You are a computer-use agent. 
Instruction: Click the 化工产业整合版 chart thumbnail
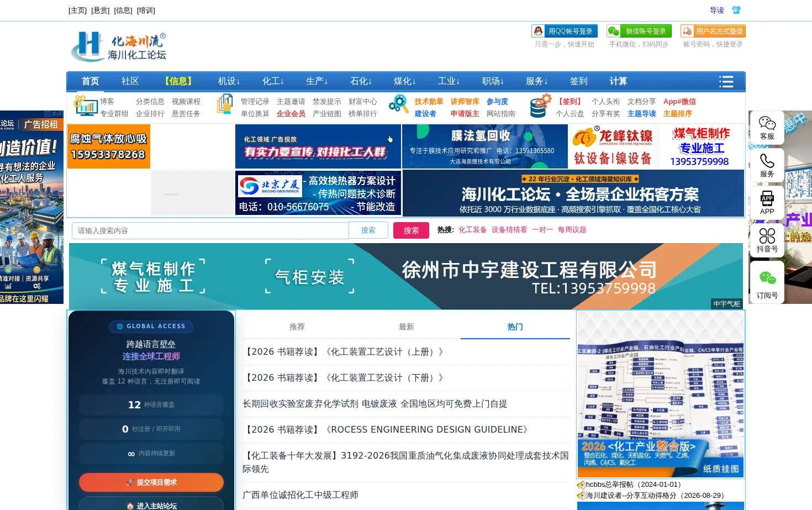click(661, 395)
